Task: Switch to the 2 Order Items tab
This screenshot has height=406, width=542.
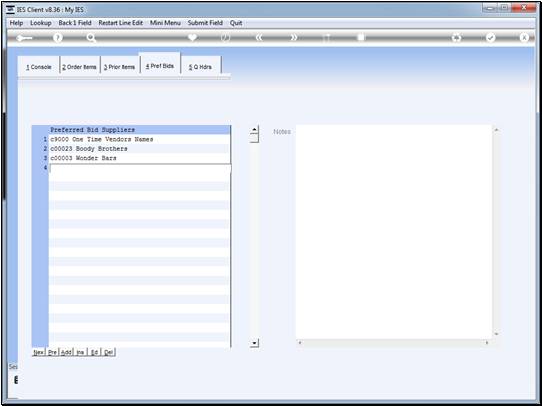Action: [80, 67]
